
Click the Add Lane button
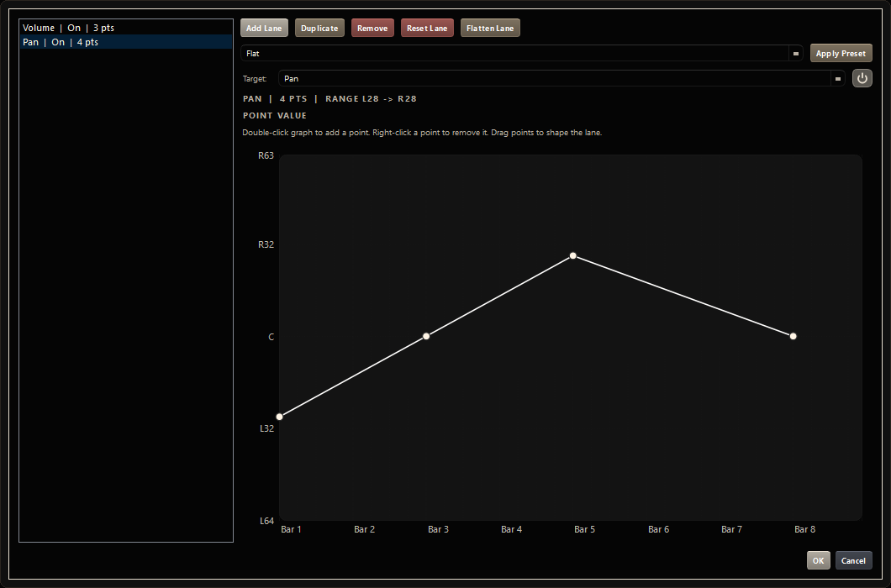click(264, 28)
